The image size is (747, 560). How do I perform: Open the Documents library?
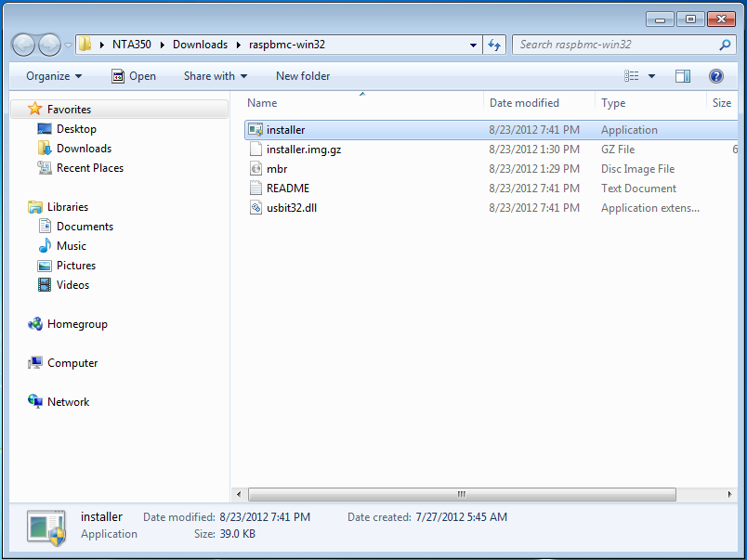pyautogui.click(x=85, y=227)
